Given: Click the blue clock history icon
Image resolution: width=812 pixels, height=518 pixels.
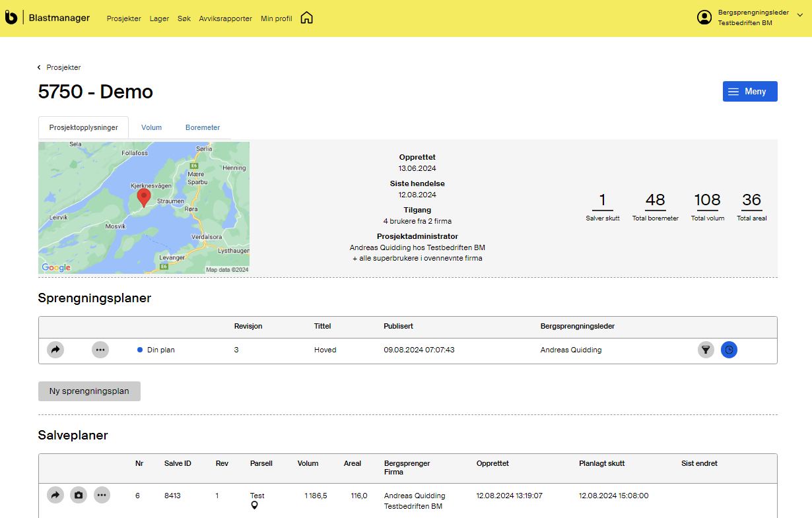Looking at the screenshot, I should tap(729, 350).
